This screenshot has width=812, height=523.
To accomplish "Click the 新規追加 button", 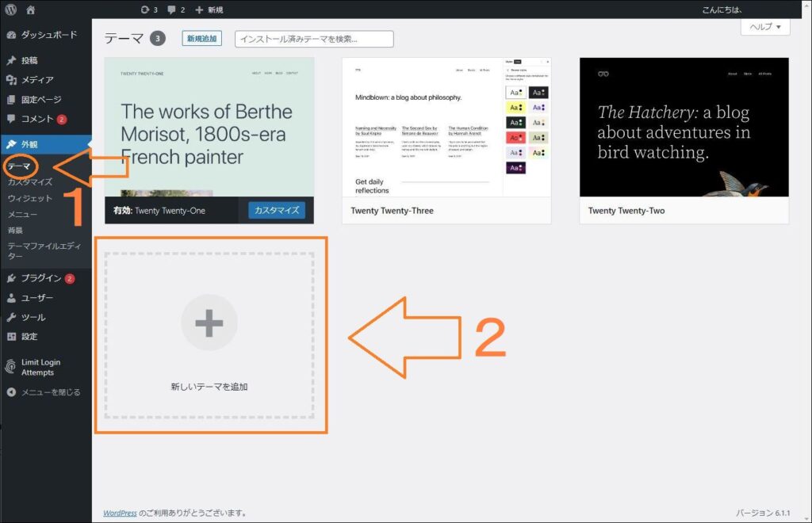I will (202, 38).
